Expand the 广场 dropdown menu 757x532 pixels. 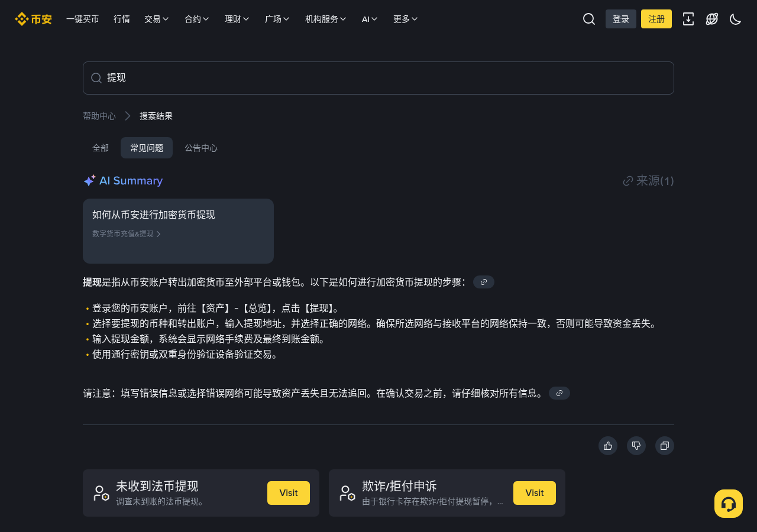coord(277,19)
